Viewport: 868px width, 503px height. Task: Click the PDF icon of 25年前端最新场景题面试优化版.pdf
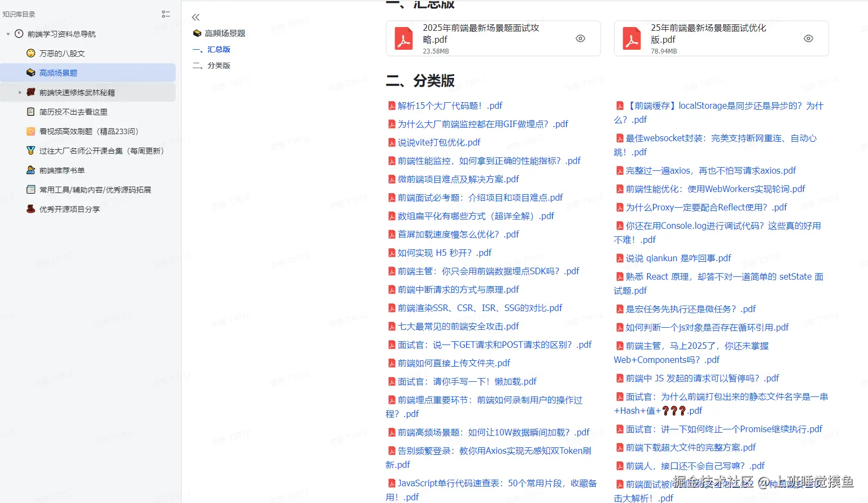coord(632,38)
